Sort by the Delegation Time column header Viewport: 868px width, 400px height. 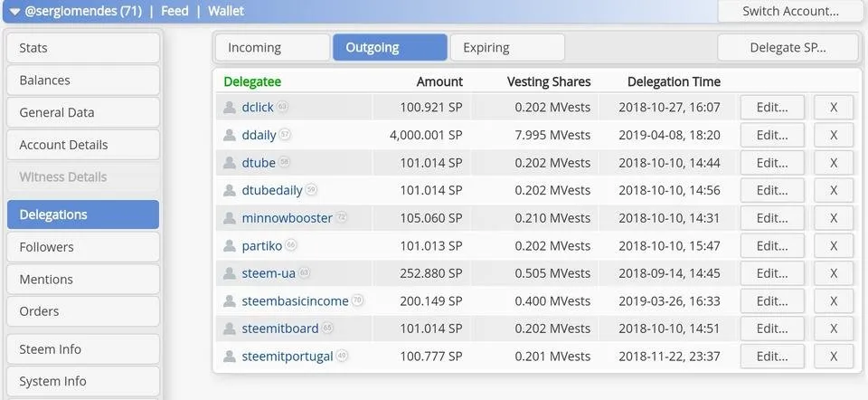coord(674,82)
